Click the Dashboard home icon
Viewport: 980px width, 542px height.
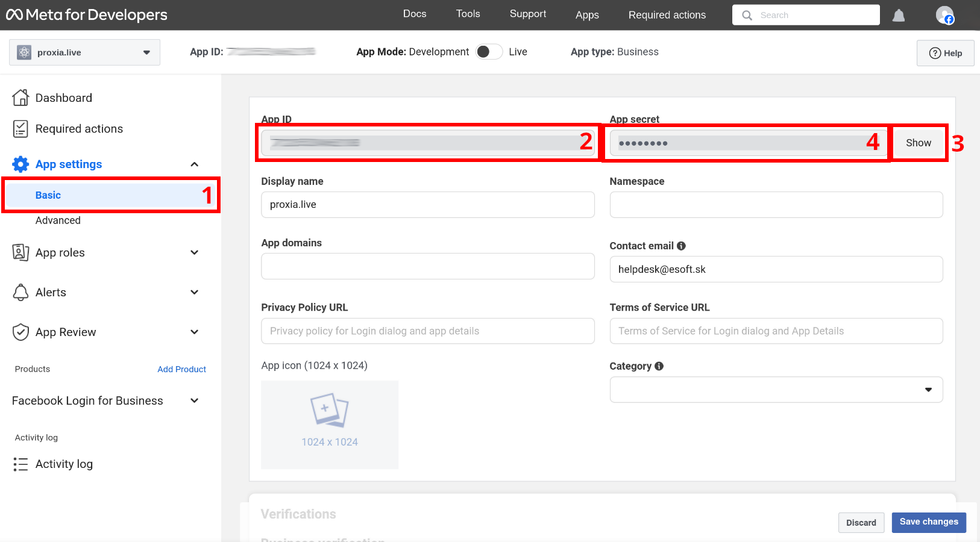pyautogui.click(x=20, y=98)
